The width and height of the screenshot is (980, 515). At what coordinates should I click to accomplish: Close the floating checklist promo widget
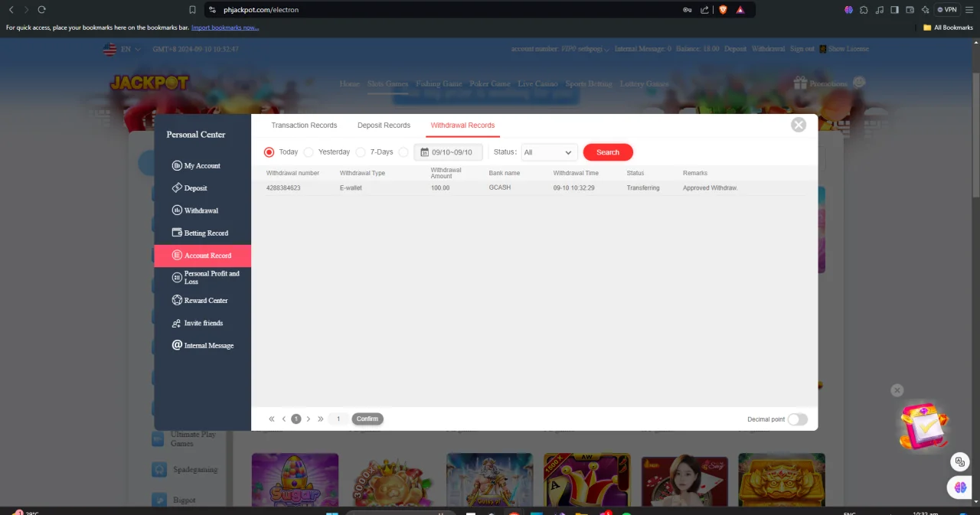(897, 390)
